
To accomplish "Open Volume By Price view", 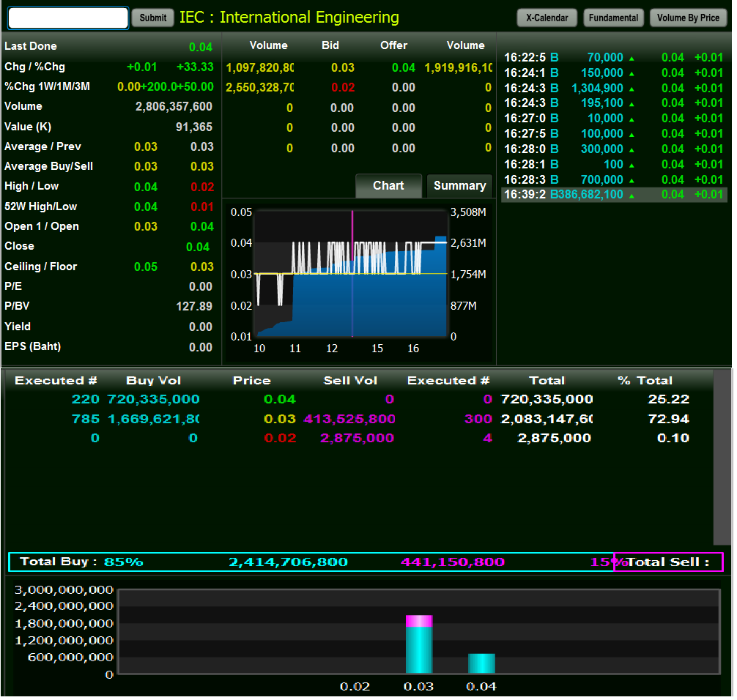I will click(688, 18).
